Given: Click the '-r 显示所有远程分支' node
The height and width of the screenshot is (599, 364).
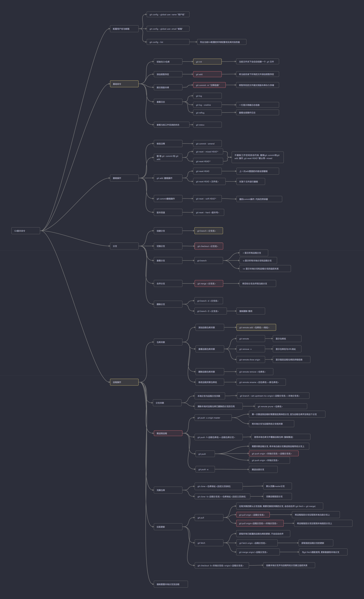Looking at the screenshot, I should [254, 253].
